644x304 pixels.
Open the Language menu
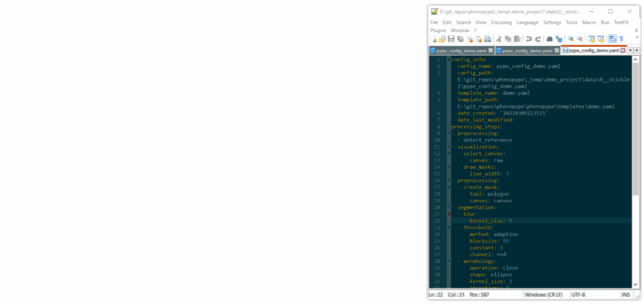coord(528,23)
